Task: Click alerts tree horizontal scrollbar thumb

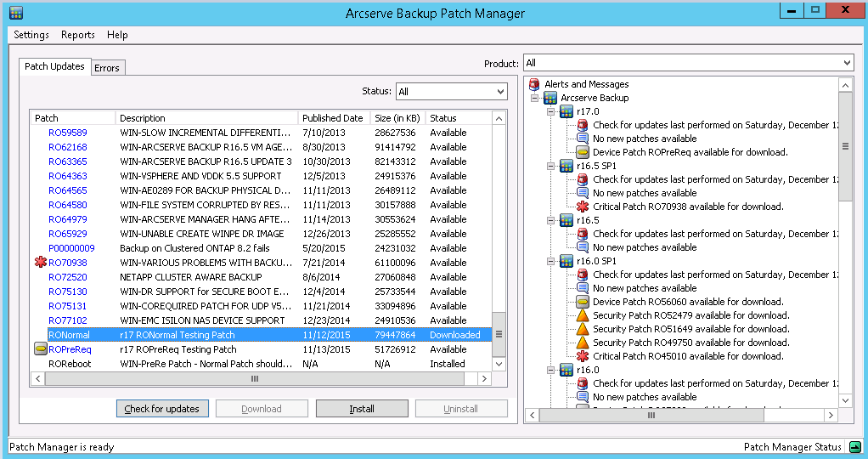Action: tap(651, 415)
